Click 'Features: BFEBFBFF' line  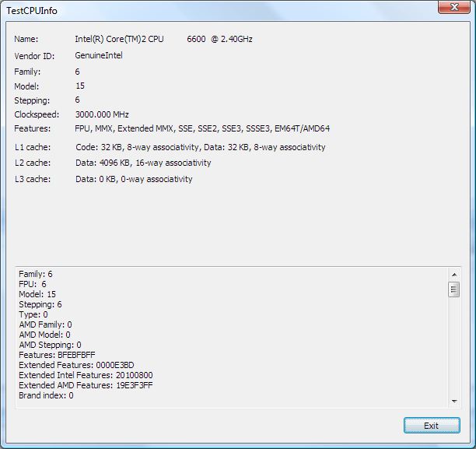(57, 355)
